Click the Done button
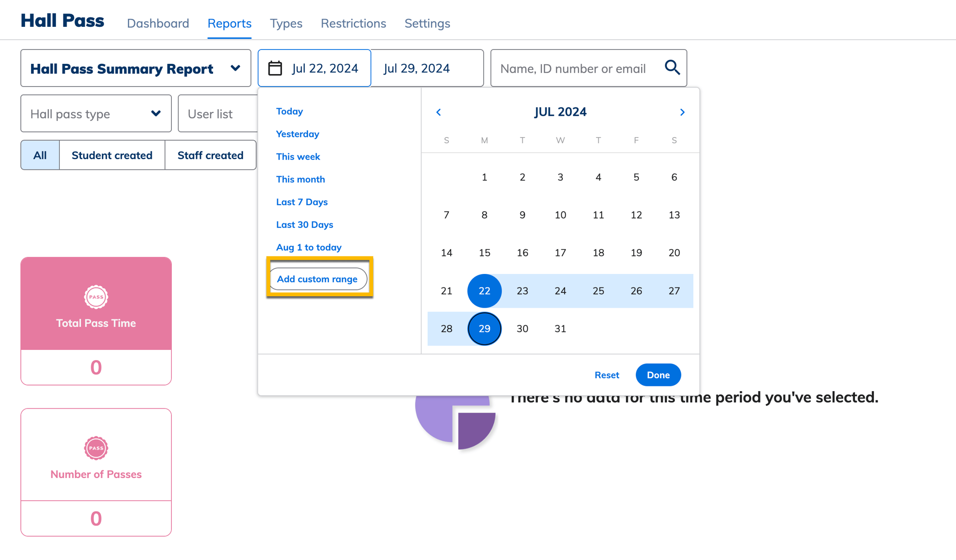Screen dimensions: 956x560 pos(658,375)
